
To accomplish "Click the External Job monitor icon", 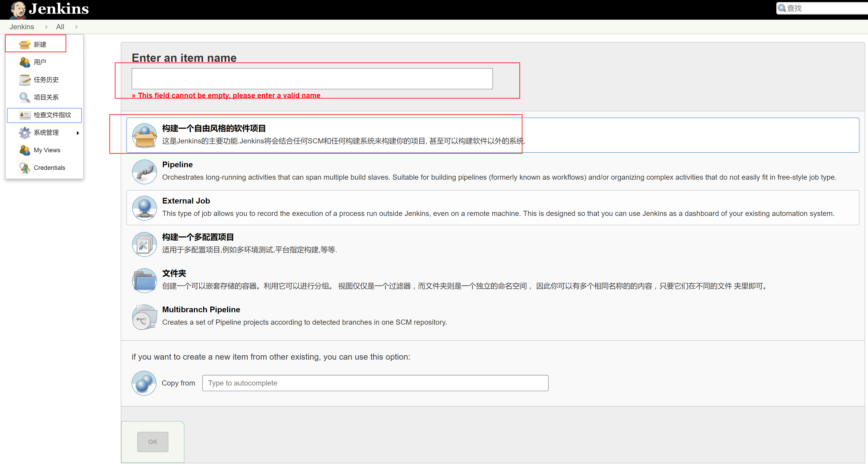I will pyautogui.click(x=144, y=208).
